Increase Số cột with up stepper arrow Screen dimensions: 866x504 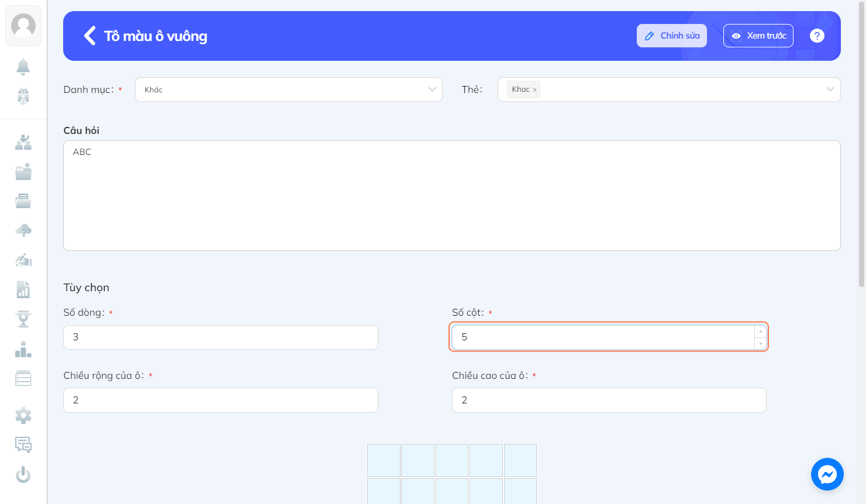pos(760,332)
